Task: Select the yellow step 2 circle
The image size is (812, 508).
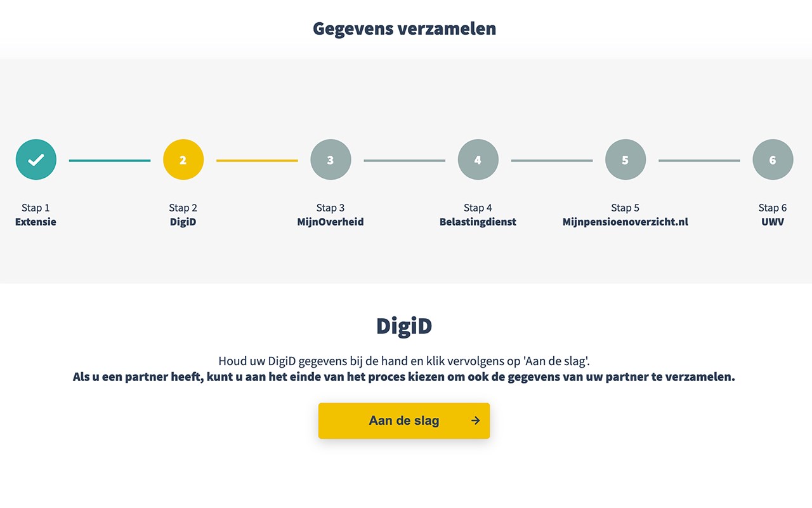Action: click(x=183, y=159)
